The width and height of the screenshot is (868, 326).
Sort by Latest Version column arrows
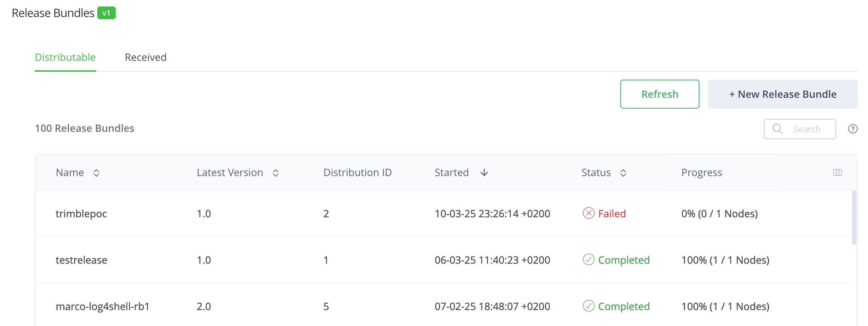coord(275,173)
